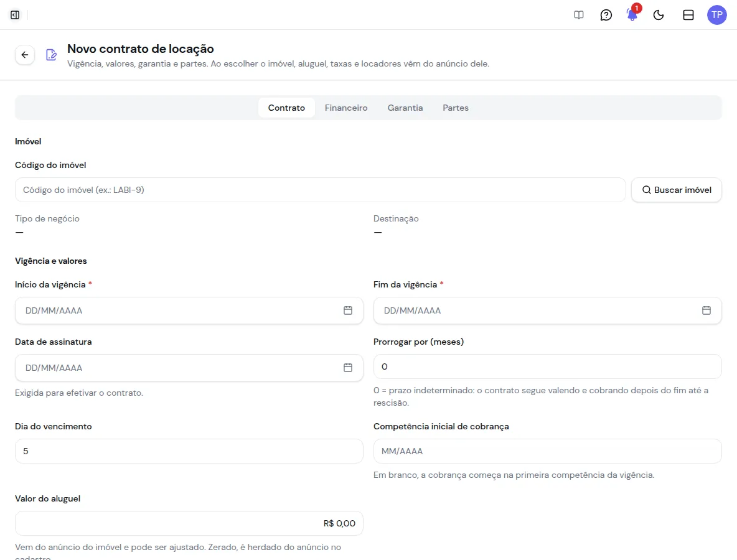The height and width of the screenshot is (560, 737).
Task: Select the Contrato tab
Action: click(x=286, y=108)
